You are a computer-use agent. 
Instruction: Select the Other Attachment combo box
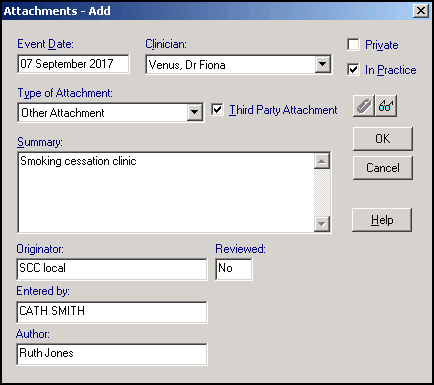[111, 113]
